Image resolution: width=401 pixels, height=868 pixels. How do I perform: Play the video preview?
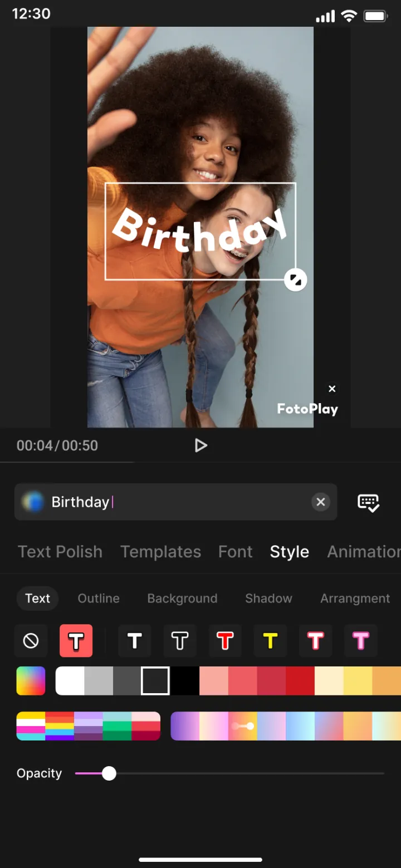pos(200,445)
